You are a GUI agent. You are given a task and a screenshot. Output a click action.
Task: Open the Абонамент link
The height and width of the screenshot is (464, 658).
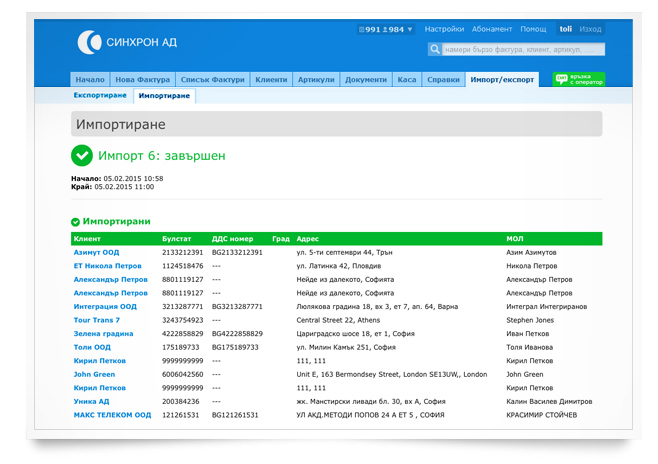492,30
